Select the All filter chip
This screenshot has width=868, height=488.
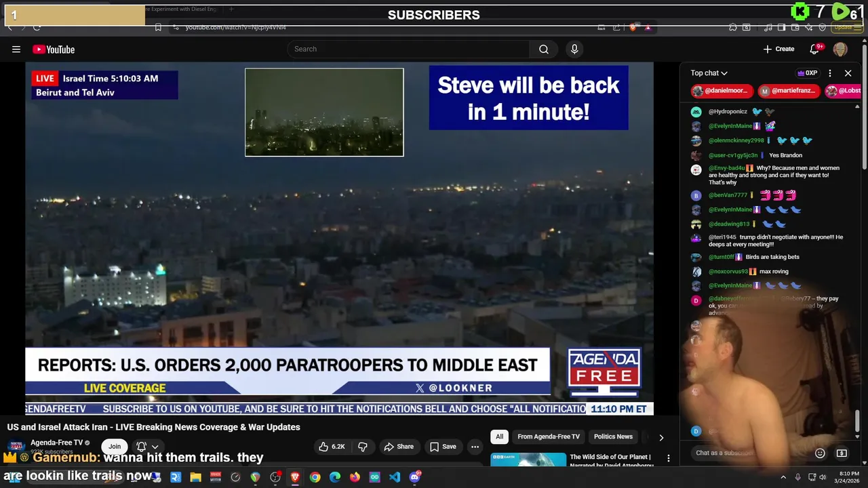tap(499, 437)
